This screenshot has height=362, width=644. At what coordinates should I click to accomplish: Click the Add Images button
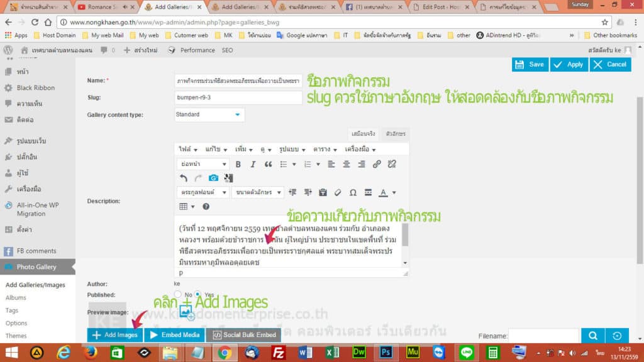(x=115, y=335)
